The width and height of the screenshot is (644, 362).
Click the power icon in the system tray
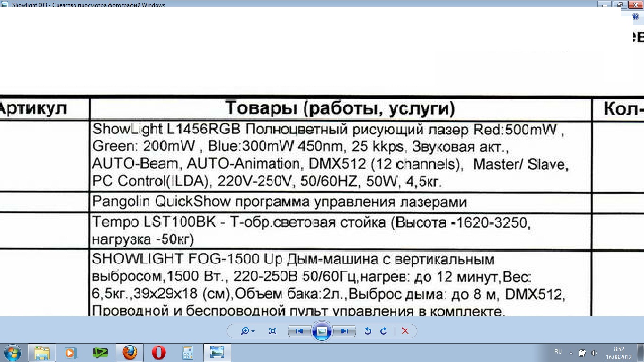pyautogui.click(x=582, y=353)
